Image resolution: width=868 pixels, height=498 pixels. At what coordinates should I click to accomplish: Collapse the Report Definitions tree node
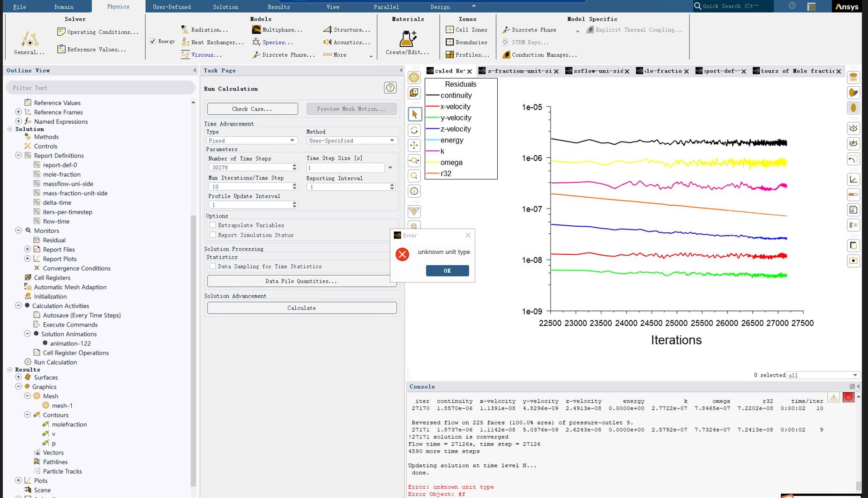tap(18, 156)
